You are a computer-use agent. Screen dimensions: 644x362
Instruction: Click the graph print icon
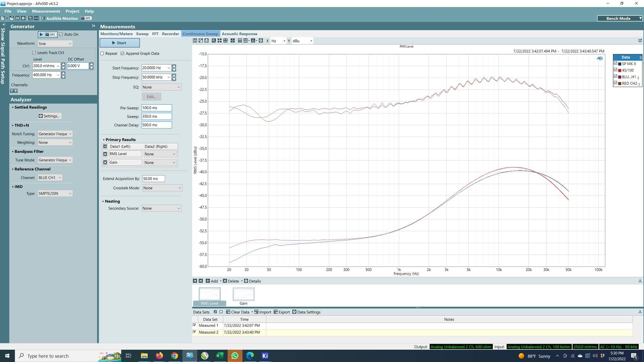[207, 41]
